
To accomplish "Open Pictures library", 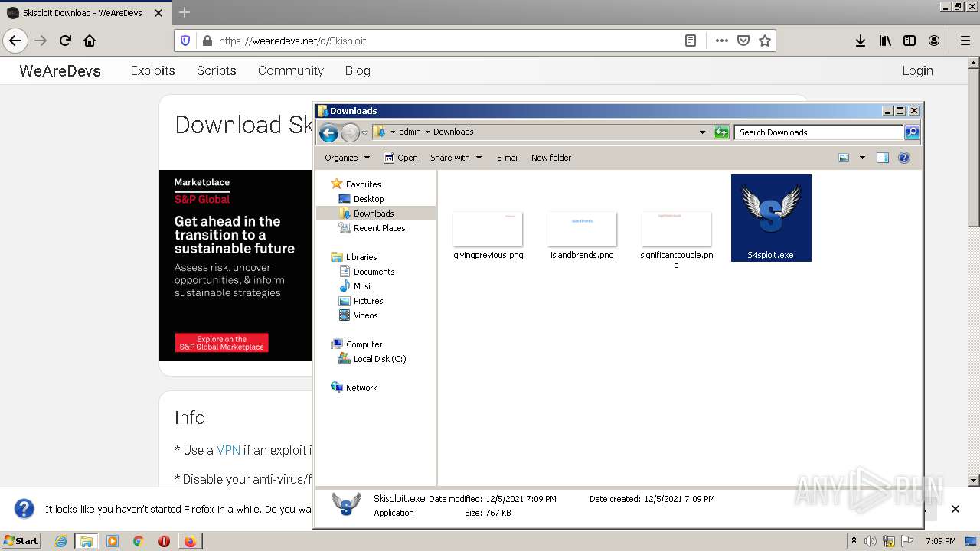I will [x=368, y=301].
